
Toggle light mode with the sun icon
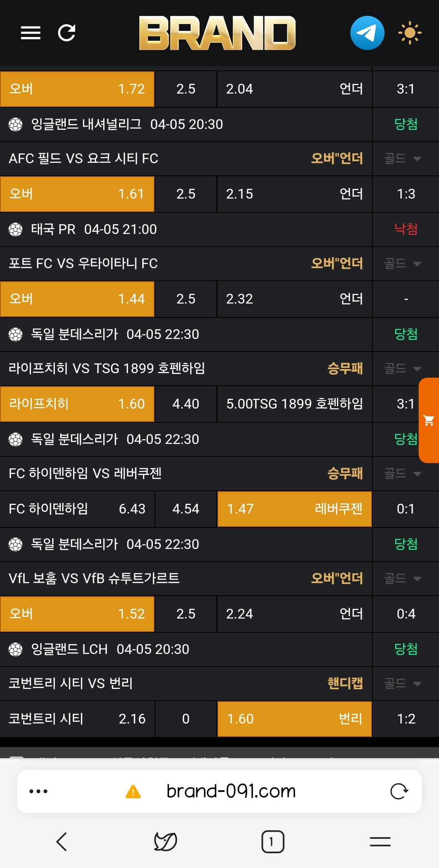click(409, 33)
